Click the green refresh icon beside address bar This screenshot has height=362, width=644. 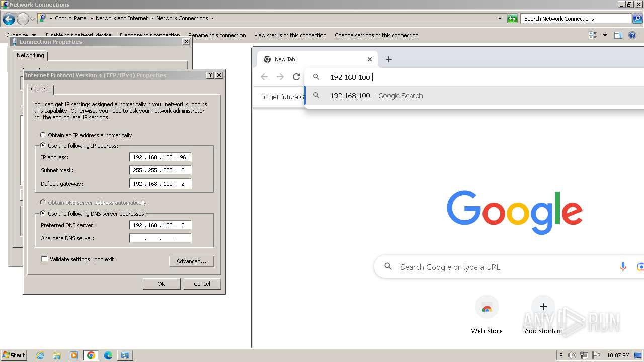point(512,19)
